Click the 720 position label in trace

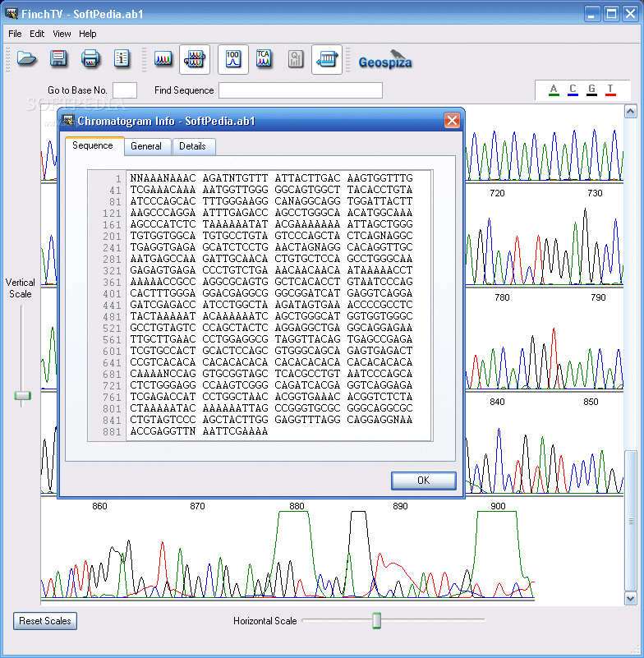497,193
